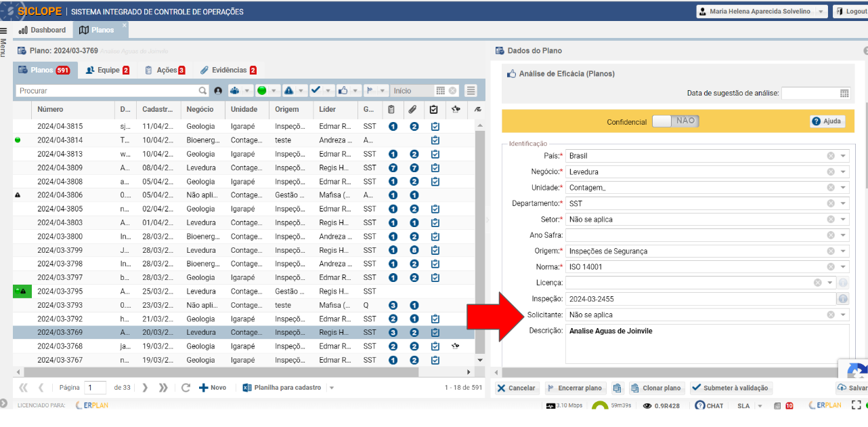Screen dimensions: 868x427
Task: Open the Equipe tab
Action: point(107,70)
